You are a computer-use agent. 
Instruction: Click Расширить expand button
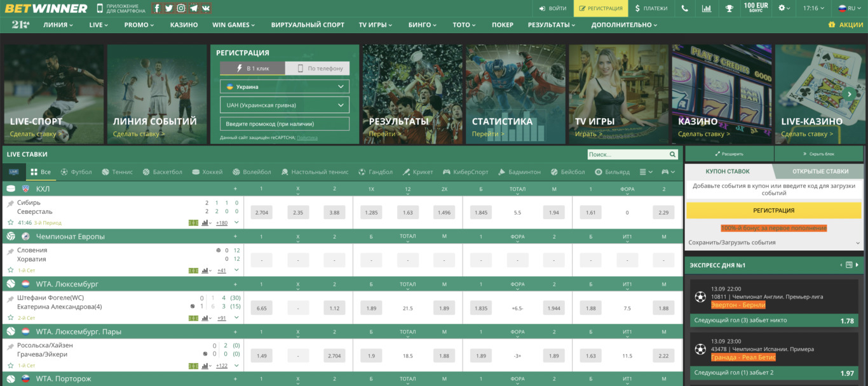click(729, 154)
